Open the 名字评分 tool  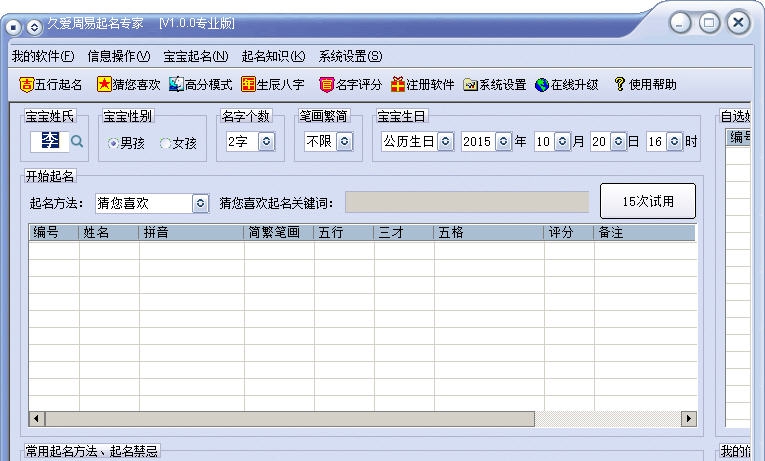pos(350,84)
